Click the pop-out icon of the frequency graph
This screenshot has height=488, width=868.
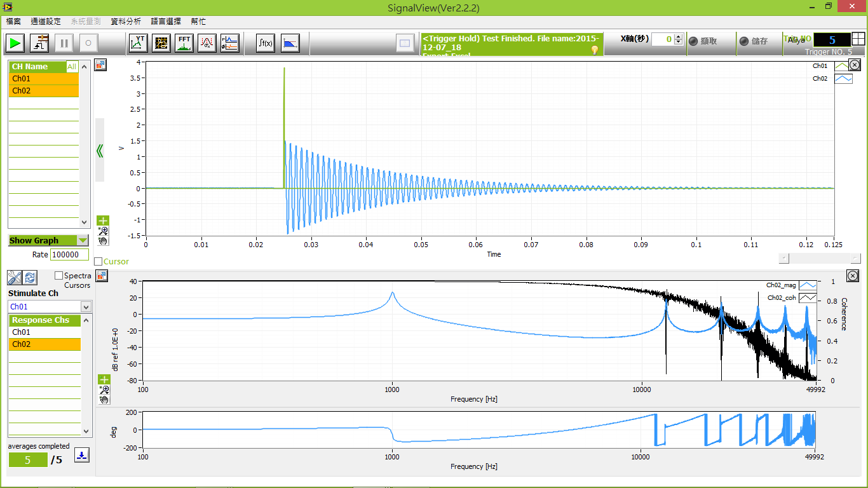(x=100, y=276)
